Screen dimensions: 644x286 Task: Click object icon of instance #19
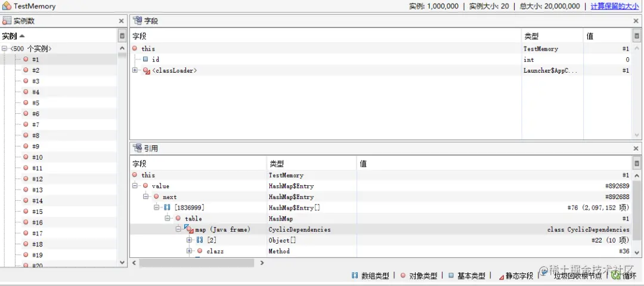pos(26,255)
